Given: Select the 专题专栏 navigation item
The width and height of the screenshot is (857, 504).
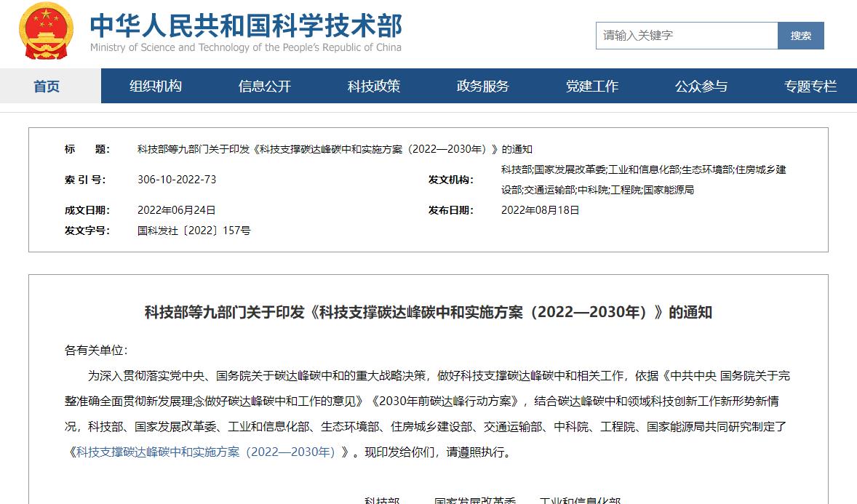Looking at the screenshot, I should pos(810,87).
